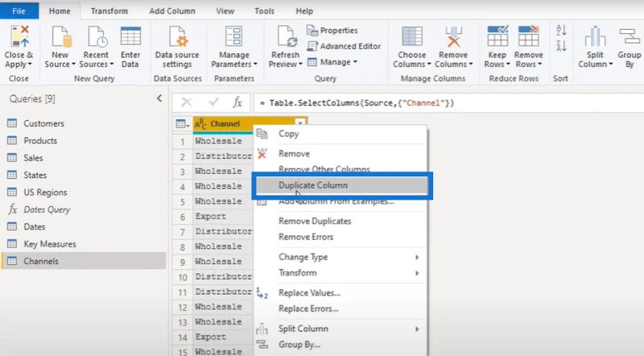Click the Remove icon in the context menu

pyautogui.click(x=262, y=154)
